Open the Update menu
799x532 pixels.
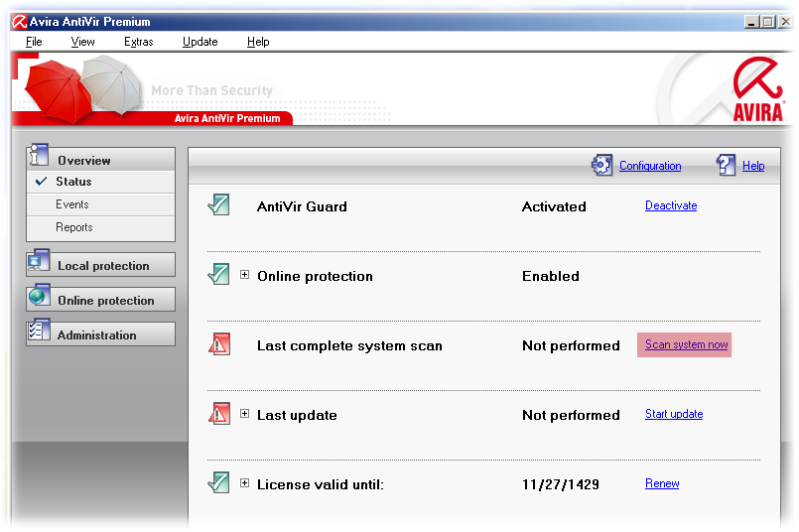200,42
